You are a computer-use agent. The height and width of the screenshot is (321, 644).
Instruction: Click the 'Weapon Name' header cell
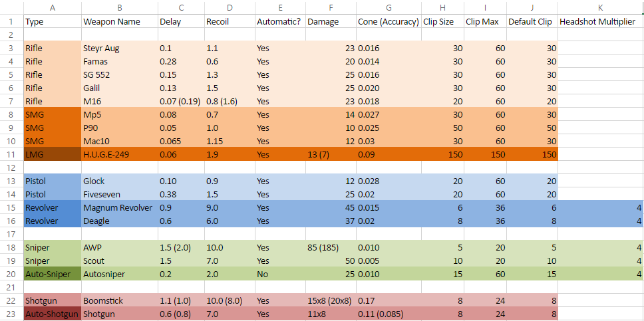click(x=120, y=22)
